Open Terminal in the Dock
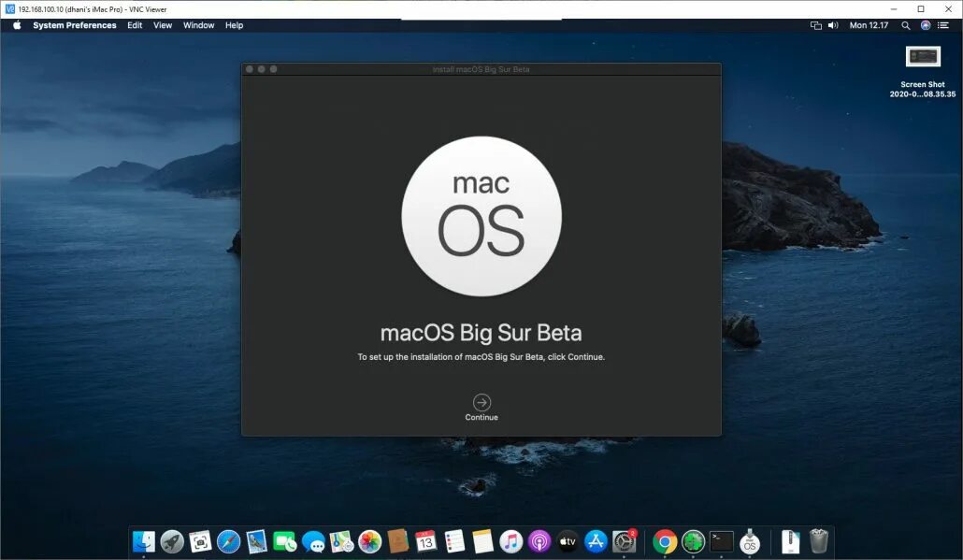The height and width of the screenshot is (560, 963). (x=721, y=541)
